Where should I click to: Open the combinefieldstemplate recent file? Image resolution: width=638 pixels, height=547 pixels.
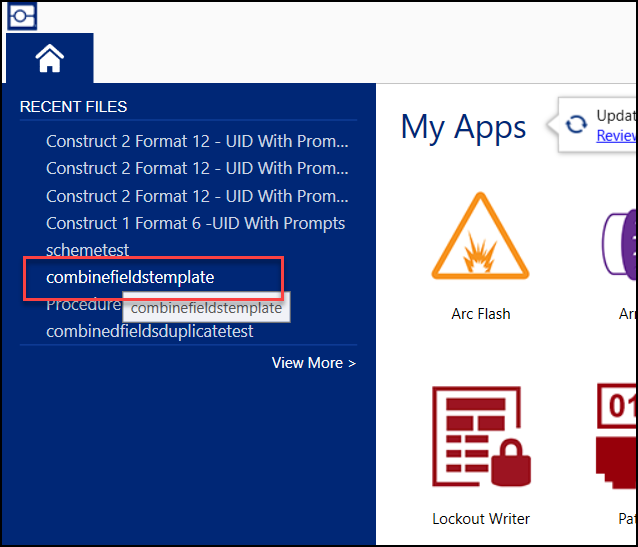click(130, 277)
